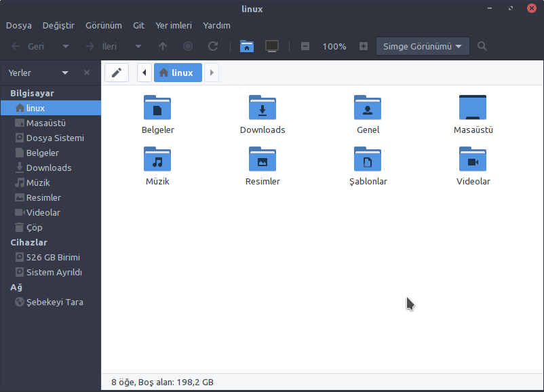
Task: Select the Videolar folder in main view
Action: (x=473, y=160)
